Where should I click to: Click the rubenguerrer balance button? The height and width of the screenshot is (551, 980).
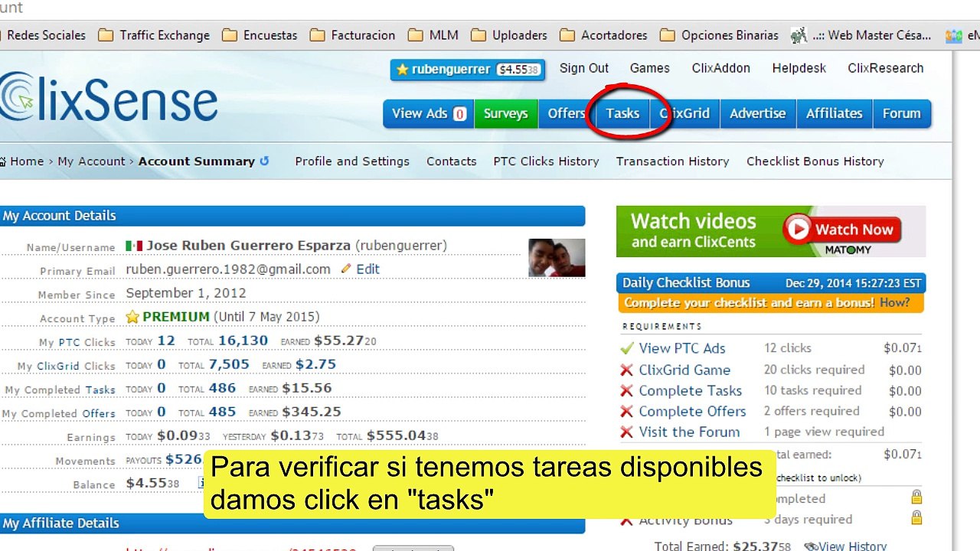467,70
